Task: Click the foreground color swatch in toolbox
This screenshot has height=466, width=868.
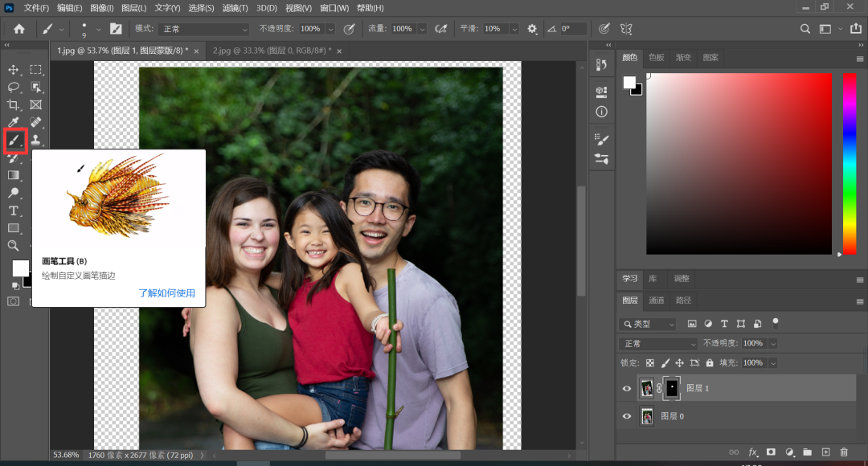Action: tap(20, 268)
